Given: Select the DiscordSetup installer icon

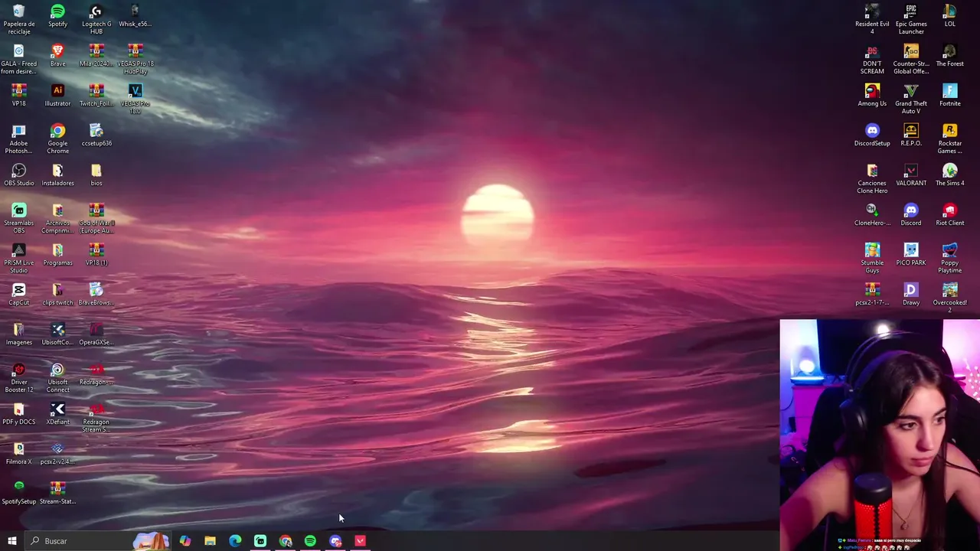Looking at the screenshot, I should pos(872,135).
